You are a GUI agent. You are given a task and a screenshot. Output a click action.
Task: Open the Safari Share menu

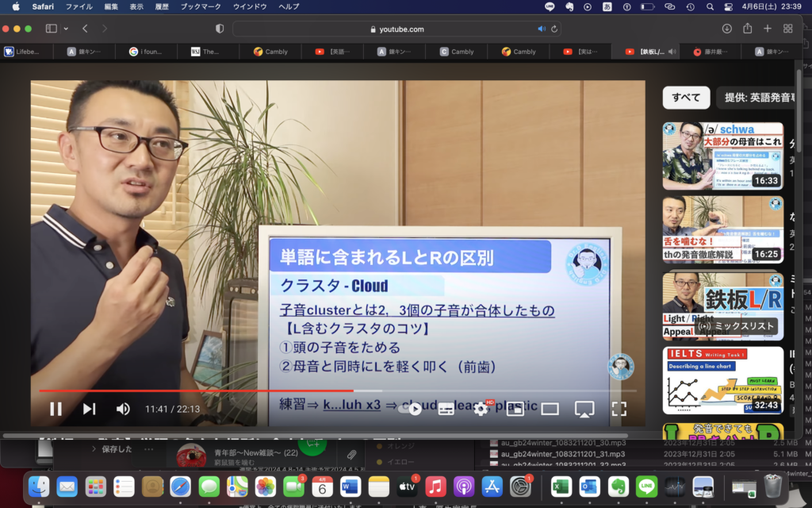point(747,27)
